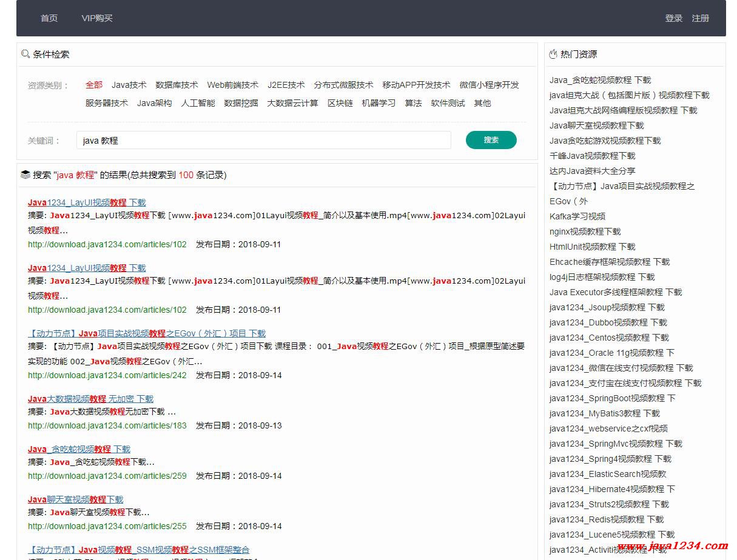737x560 pixels.
Task: Open hot resource Java贪吃蛇游戏视频教程下载
Action: [x=605, y=141]
